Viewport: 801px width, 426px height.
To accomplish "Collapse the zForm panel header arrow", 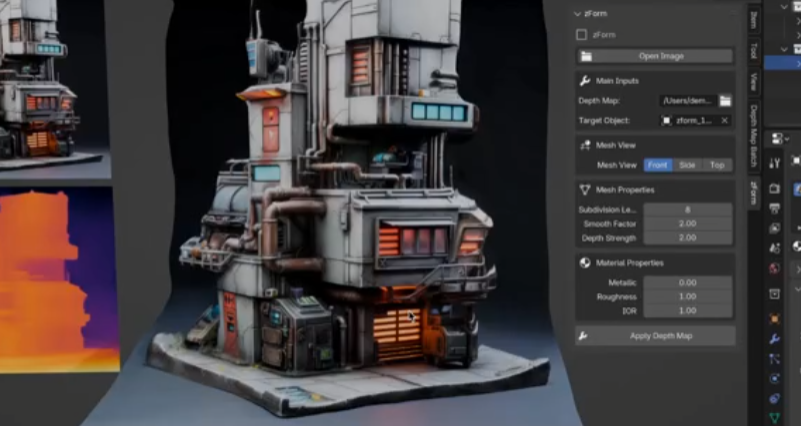I will tap(578, 14).
